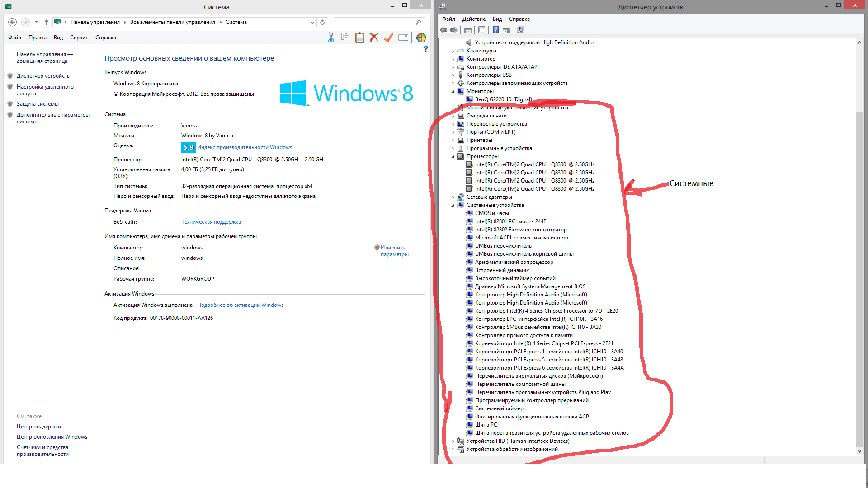This screenshot has height=488, width=868.
Task: Open Вид menu in Device Manager
Action: point(497,19)
